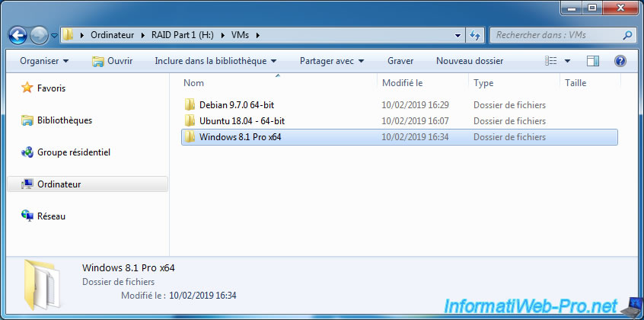Image resolution: width=644 pixels, height=320 pixels.
Task: Click Windows 8.1 Pro x64 name in list
Action: (241, 137)
